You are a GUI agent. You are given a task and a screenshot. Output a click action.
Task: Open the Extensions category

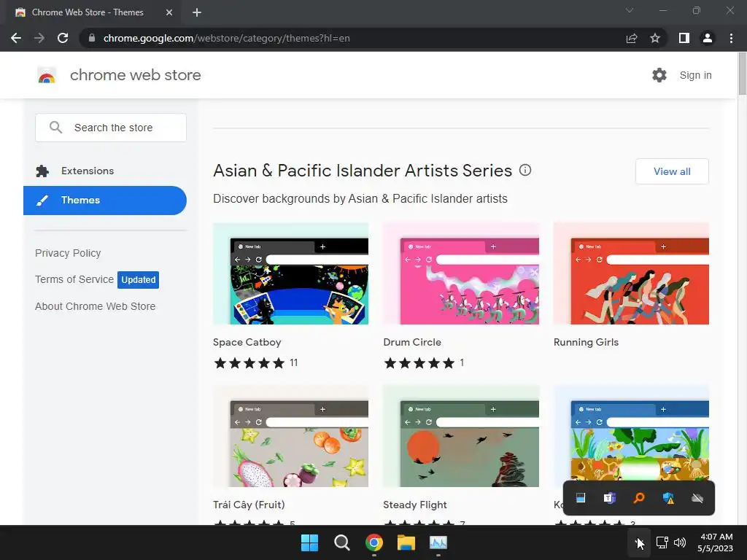point(88,171)
